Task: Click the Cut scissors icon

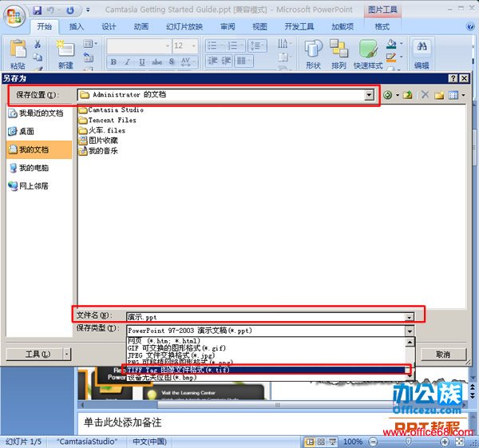Action: click(x=38, y=44)
